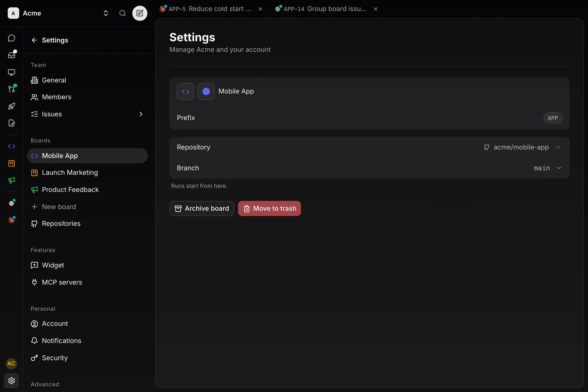Screen dimensions: 588x392
Task: Open Widget feature settings
Action: (x=87, y=265)
